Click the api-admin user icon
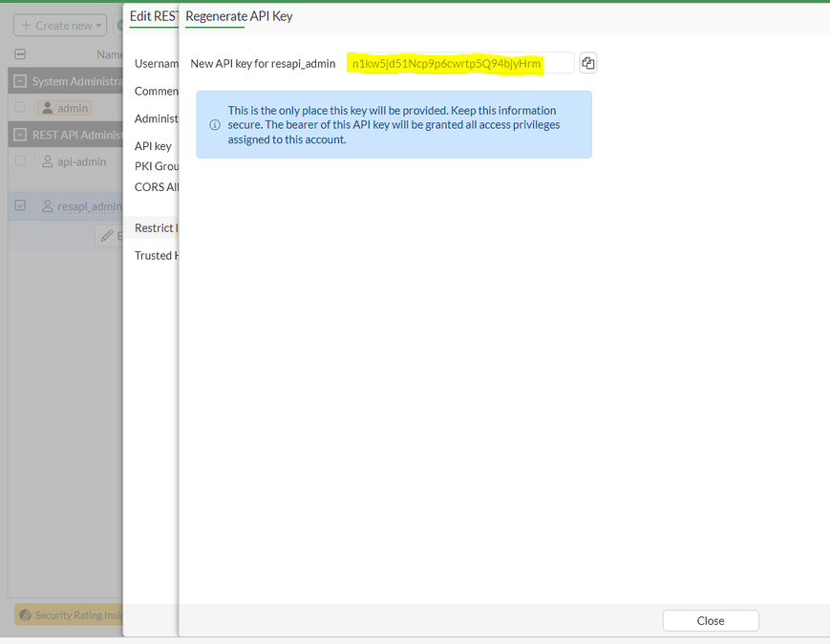830x644 pixels. [x=47, y=161]
